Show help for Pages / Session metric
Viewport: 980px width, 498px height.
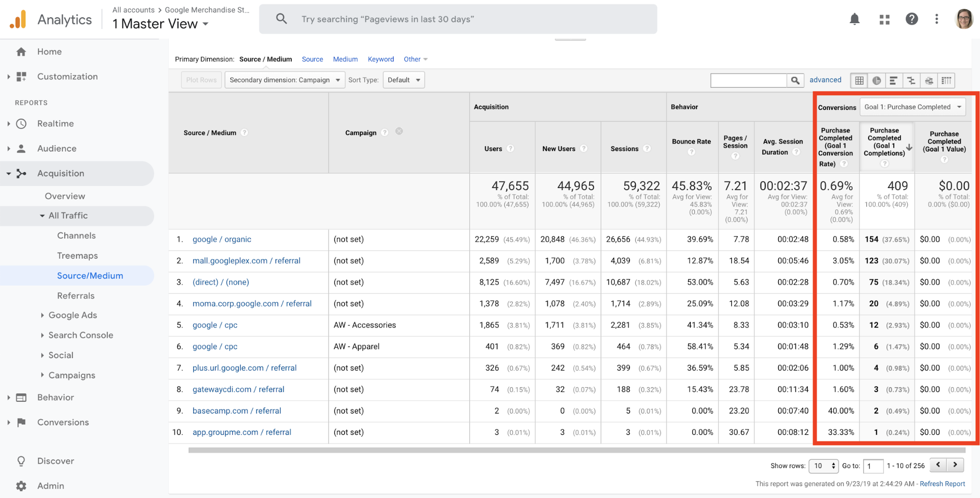tap(735, 156)
